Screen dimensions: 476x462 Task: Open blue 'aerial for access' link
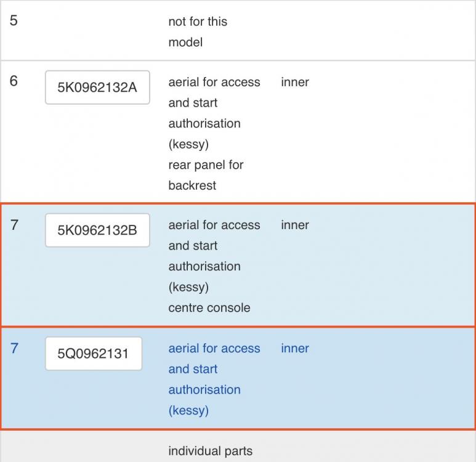tap(214, 348)
